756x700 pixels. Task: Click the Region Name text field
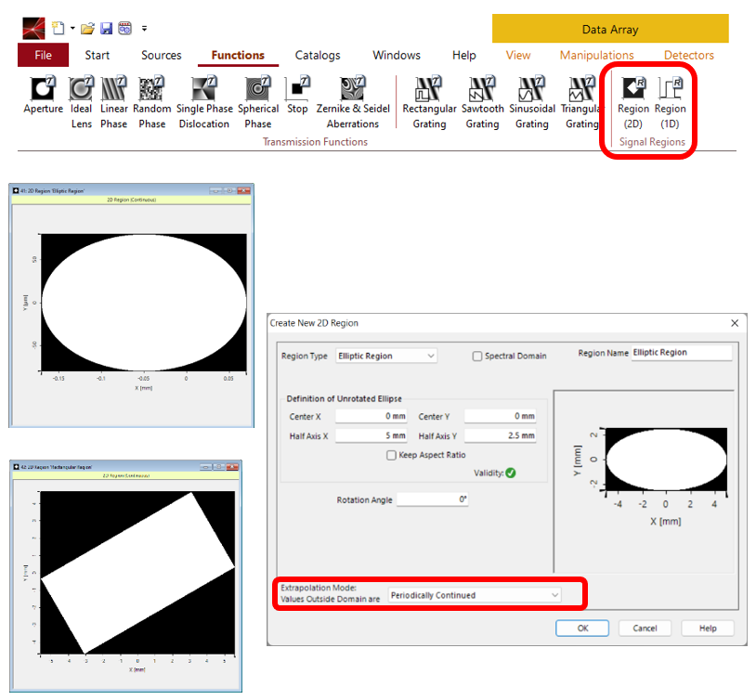681,354
